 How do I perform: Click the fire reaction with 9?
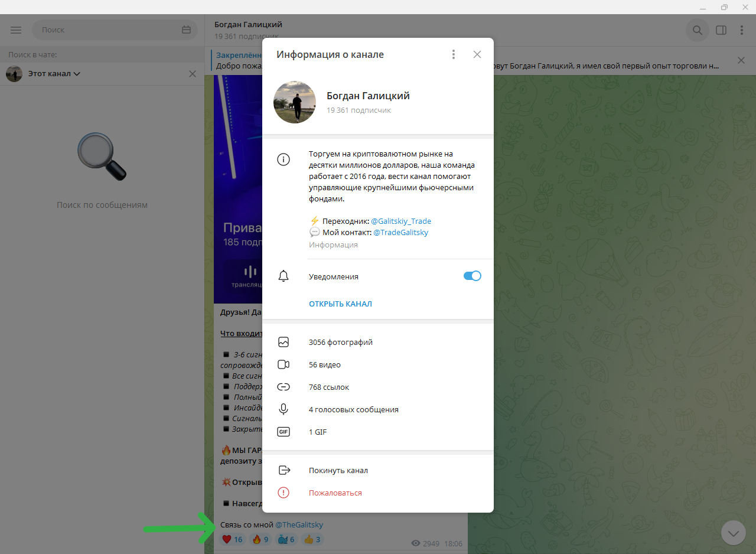(260, 539)
